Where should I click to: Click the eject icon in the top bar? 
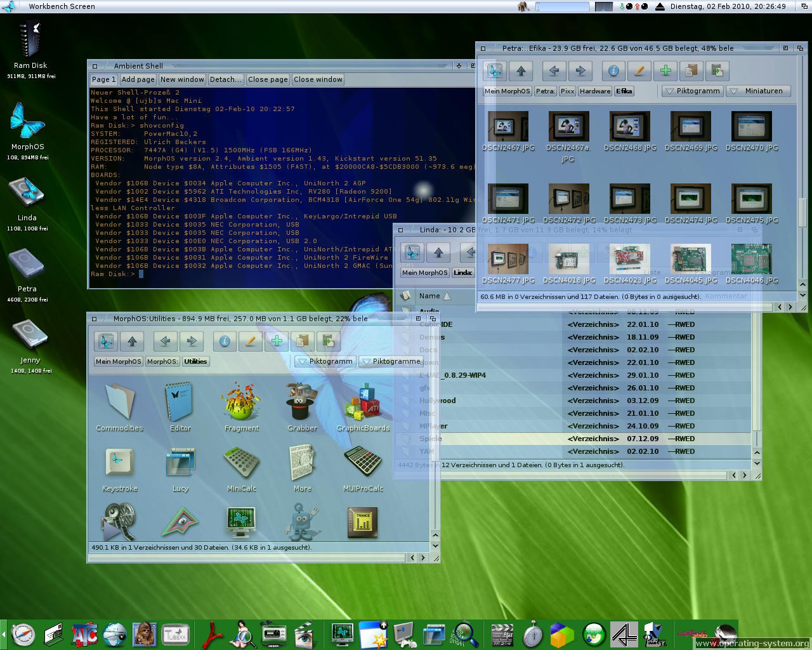pyautogui.click(x=660, y=6)
